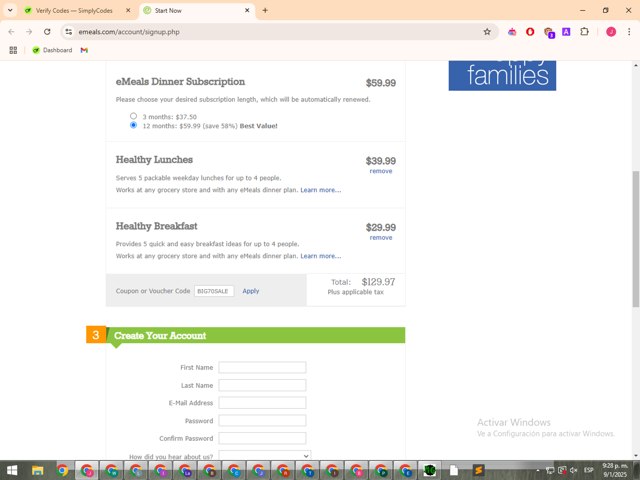The image size is (640, 480).
Task: Open the cookie extension with badge
Action: coord(549,32)
